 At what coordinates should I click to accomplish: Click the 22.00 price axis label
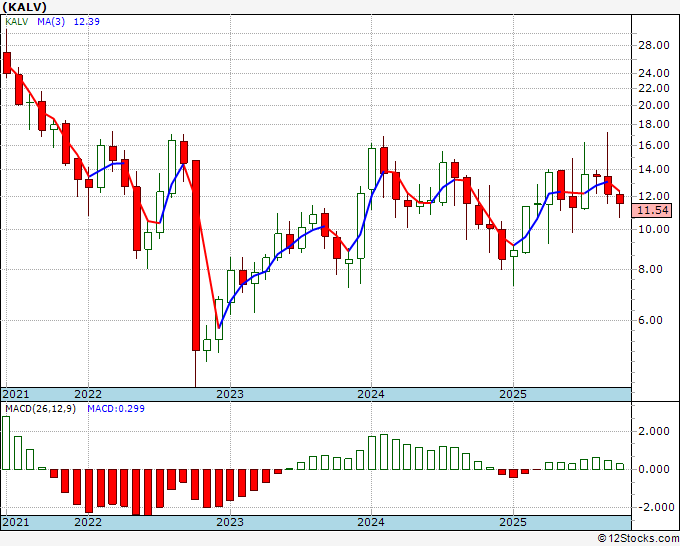coord(654,88)
